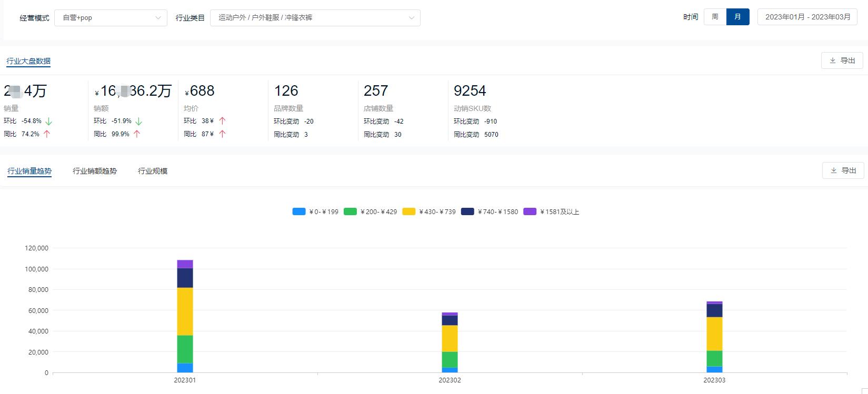
Task: Click the red up arrow beside 销量 同比 74.2%
Action: click(47, 134)
